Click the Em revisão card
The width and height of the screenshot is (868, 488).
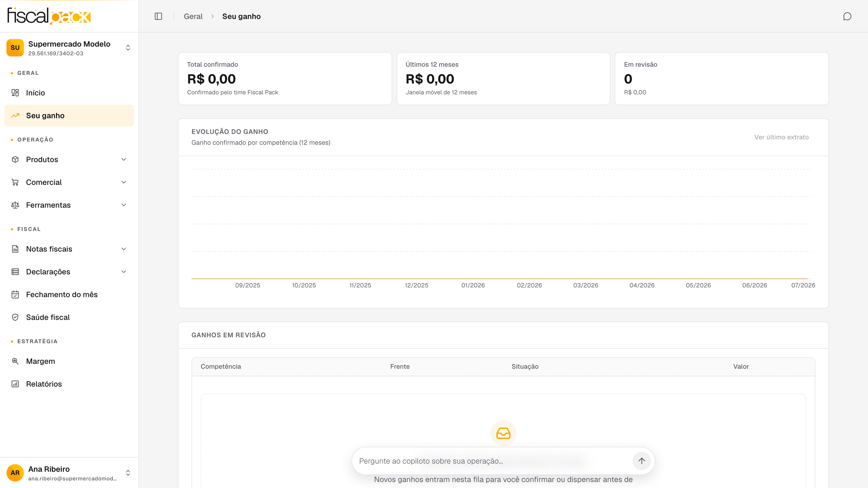pos(722,78)
